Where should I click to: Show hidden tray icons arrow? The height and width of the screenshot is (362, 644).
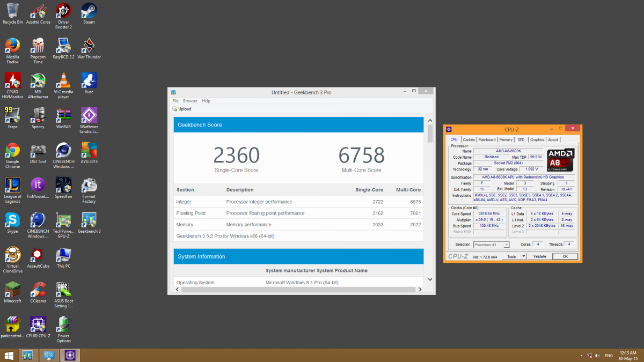click(581, 356)
